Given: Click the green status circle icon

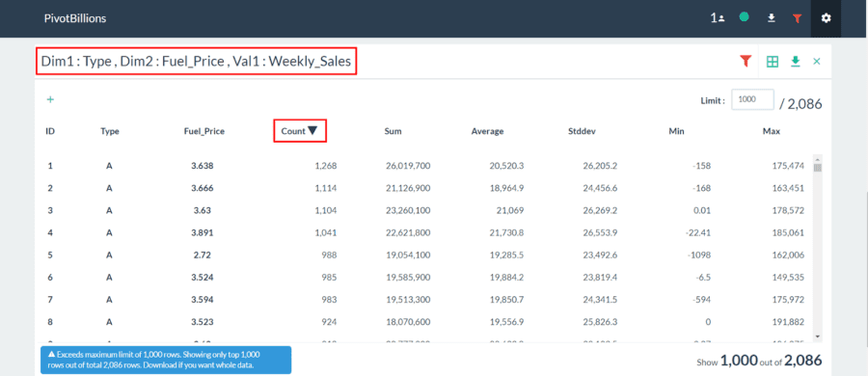Looking at the screenshot, I should (744, 17).
